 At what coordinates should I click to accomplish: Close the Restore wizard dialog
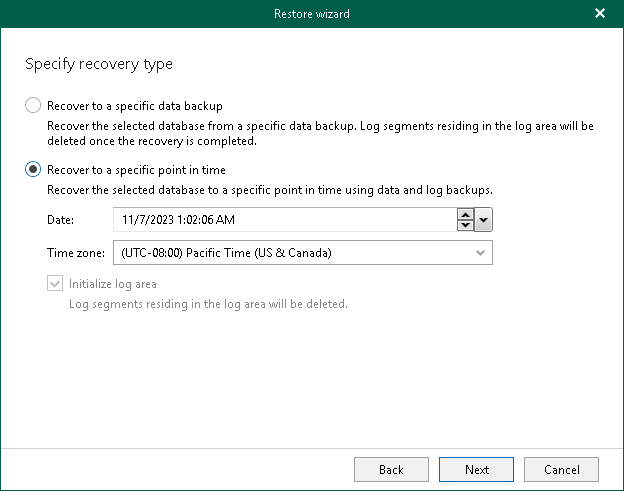point(600,14)
